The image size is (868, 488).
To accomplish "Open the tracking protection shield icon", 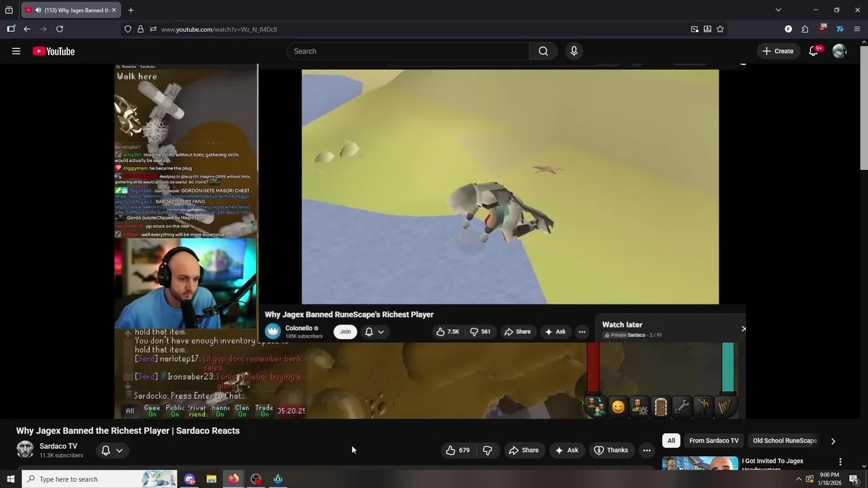I will point(127,29).
